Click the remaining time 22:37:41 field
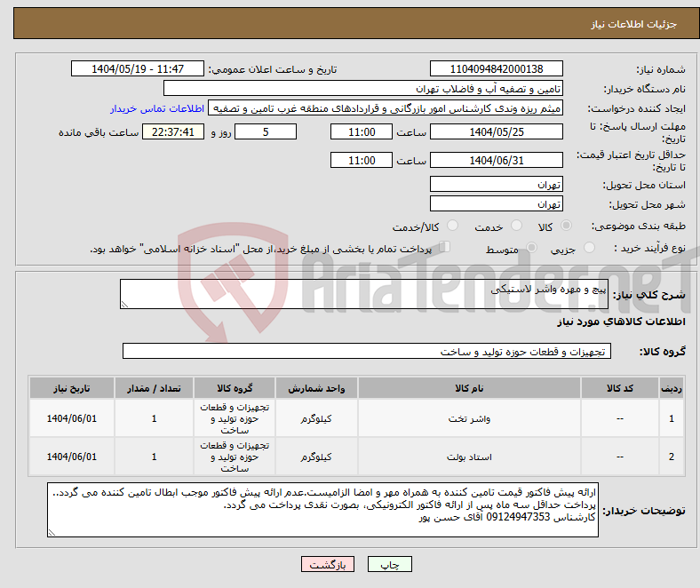Viewport: 700px width, 588px height. 173,131
